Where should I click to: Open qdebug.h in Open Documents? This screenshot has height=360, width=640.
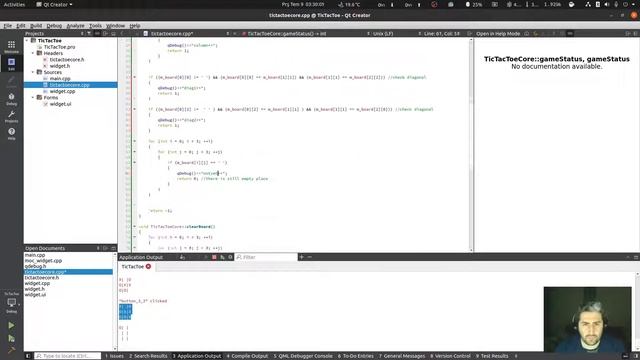pyautogui.click(x=36, y=266)
